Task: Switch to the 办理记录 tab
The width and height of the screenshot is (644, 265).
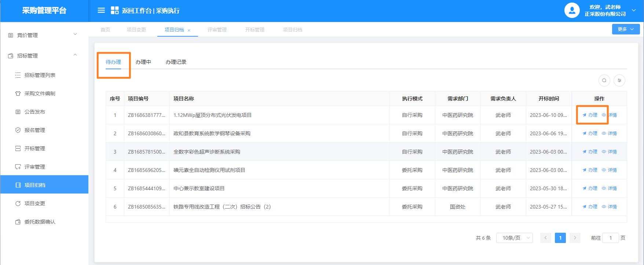Action: (176, 62)
